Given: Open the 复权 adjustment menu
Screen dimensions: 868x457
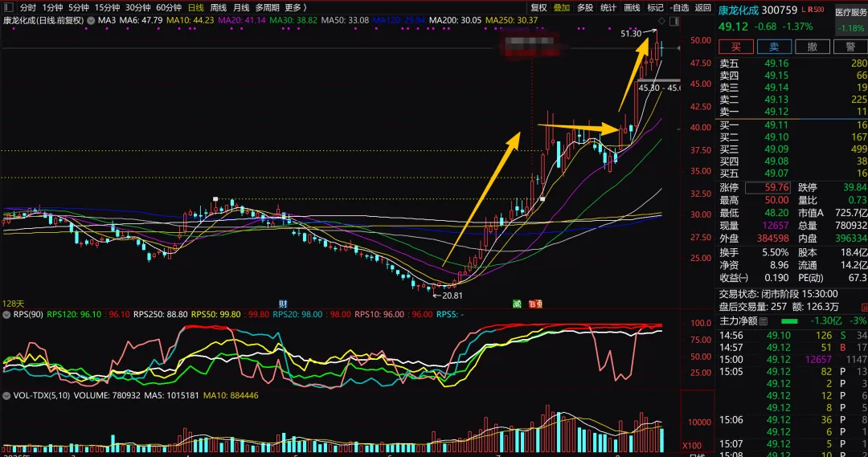Looking at the screenshot, I should pyautogui.click(x=538, y=8).
